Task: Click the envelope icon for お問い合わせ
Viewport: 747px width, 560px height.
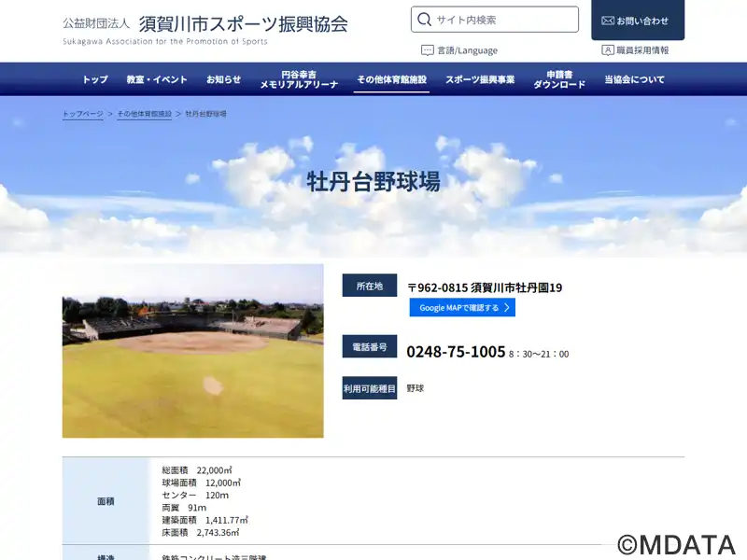Action: (608, 21)
